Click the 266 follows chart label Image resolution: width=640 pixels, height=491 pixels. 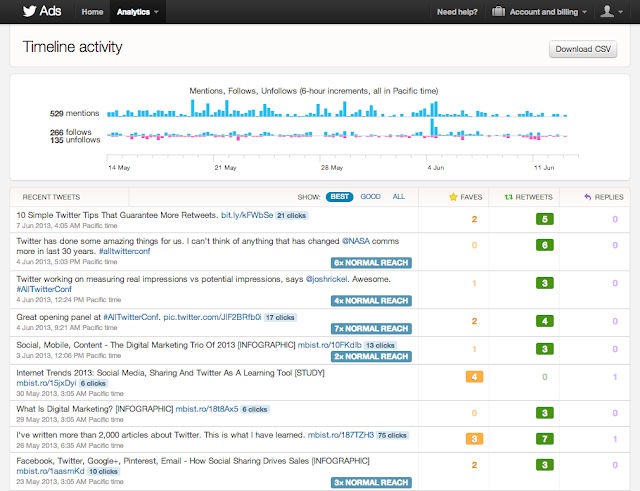pyautogui.click(x=71, y=132)
